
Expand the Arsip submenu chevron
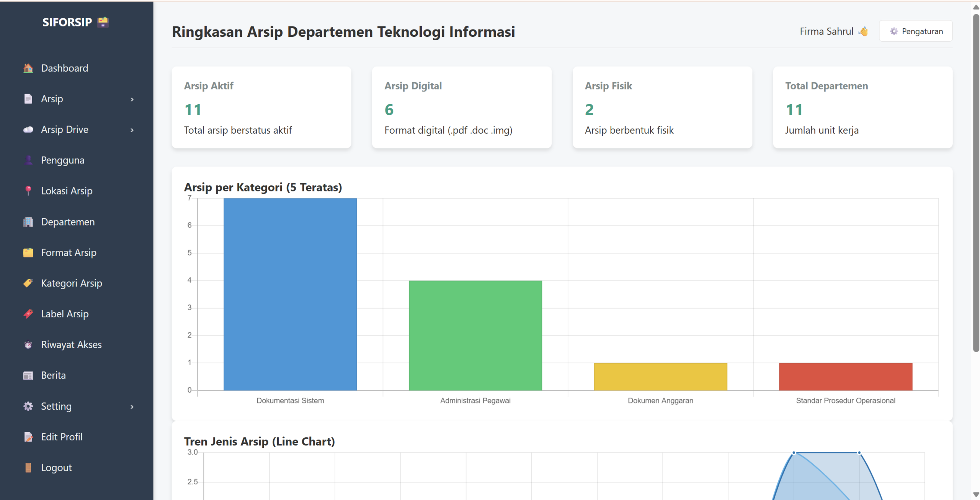132,99
